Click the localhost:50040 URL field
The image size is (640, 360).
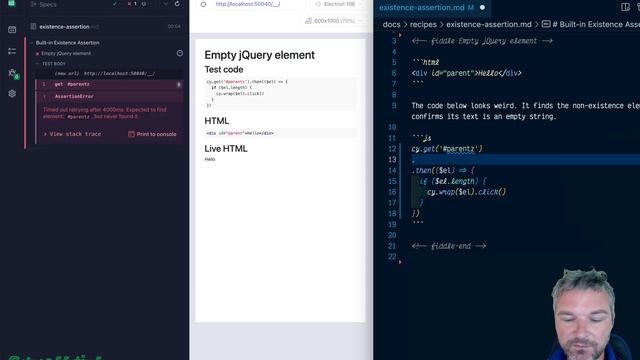(x=248, y=4)
